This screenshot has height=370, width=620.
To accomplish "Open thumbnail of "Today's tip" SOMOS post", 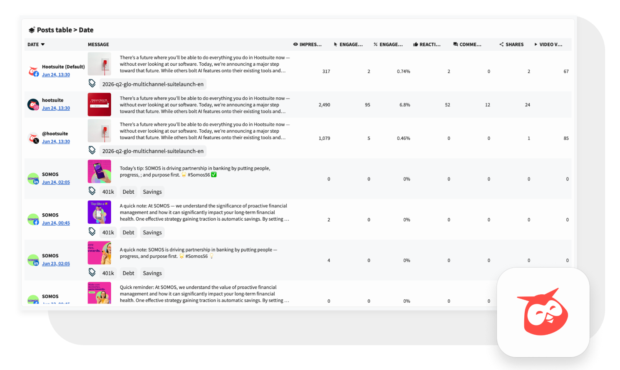I will [x=99, y=171].
